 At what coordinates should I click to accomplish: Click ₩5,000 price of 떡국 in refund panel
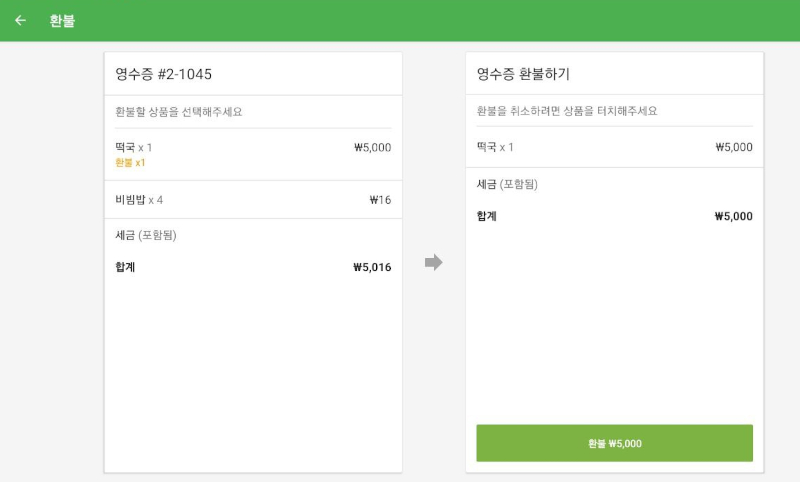(734, 147)
